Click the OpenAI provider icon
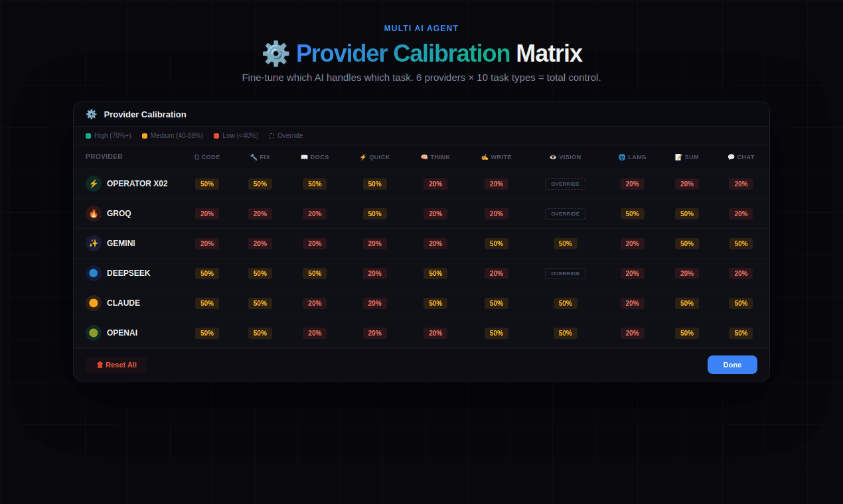Viewport: 843px width, 504px height. [x=93, y=333]
